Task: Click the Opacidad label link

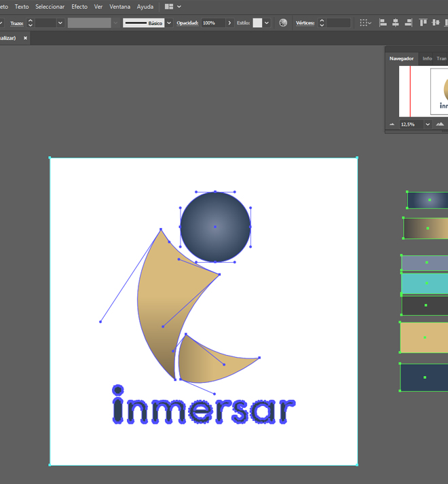Action: tap(187, 22)
